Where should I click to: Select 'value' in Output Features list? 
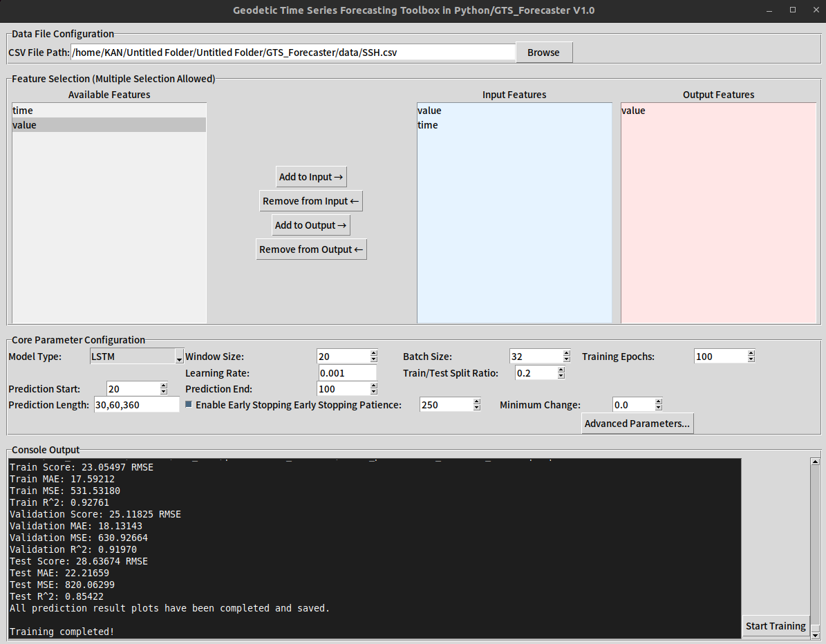click(633, 111)
